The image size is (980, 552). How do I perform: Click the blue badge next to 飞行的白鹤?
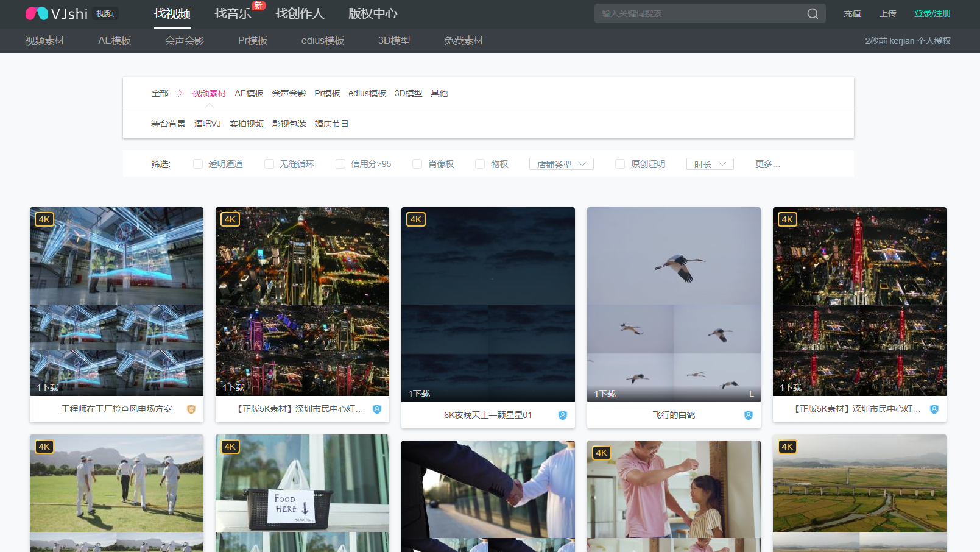(x=747, y=415)
